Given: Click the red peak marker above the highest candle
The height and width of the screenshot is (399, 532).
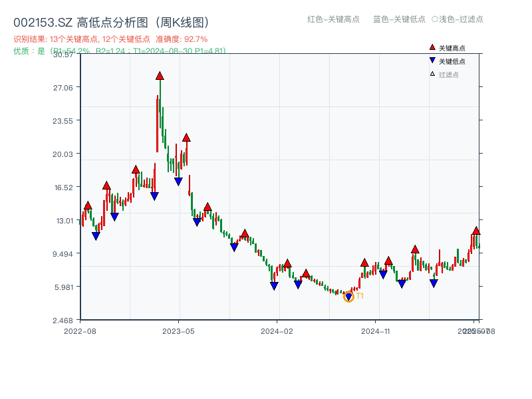Looking at the screenshot, I should point(159,76).
